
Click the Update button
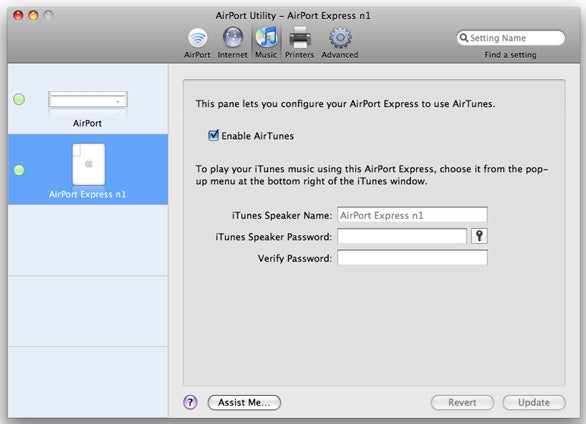pos(534,402)
